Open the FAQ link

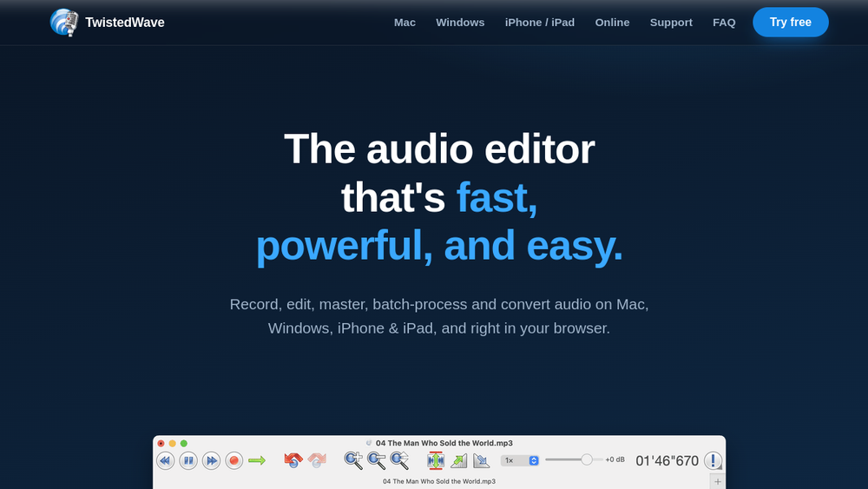coord(724,23)
